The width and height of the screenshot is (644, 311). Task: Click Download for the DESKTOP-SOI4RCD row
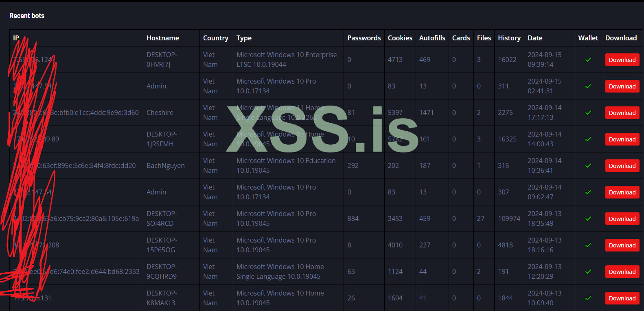click(622, 218)
